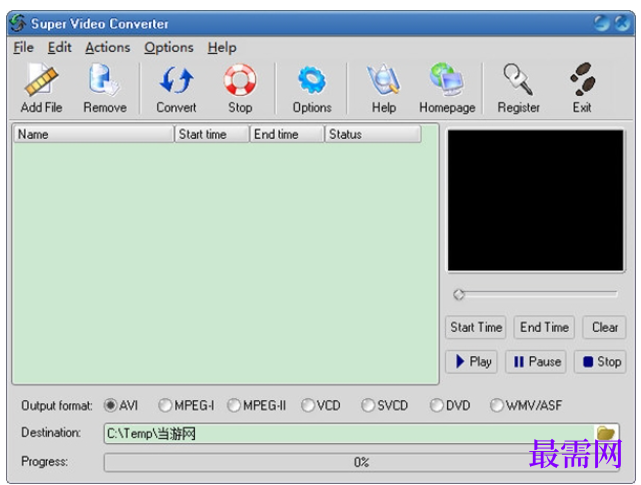Image resolution: width=641 pixels, height=485 pixels.
Task: Open the Actions menu
Action: 108,47
